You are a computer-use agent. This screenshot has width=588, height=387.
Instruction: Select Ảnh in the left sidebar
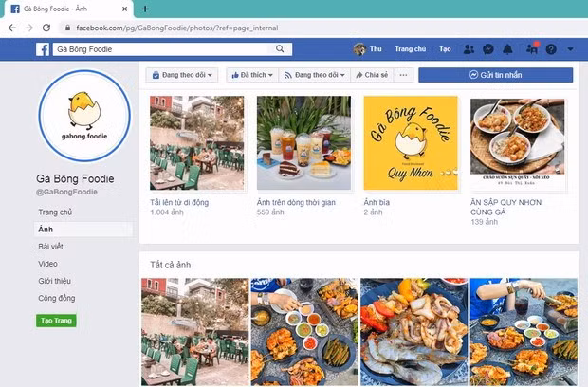[83, 230]
